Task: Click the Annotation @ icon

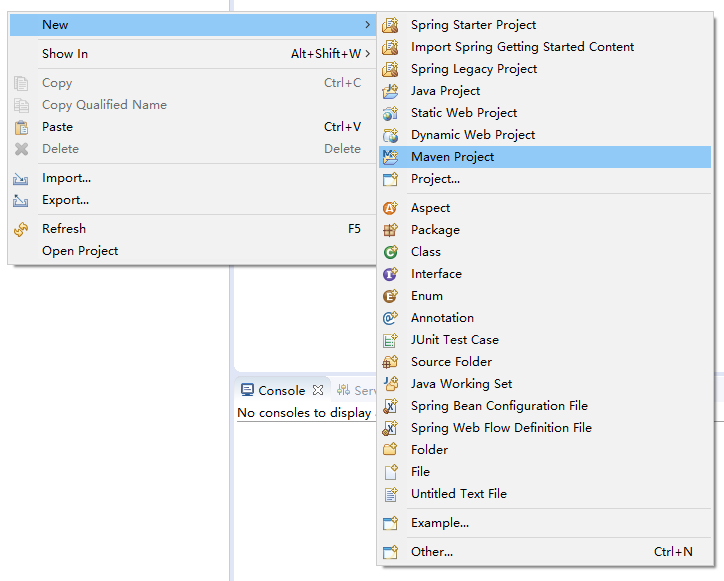Action: pyautogui.click(x=390, y=318)
